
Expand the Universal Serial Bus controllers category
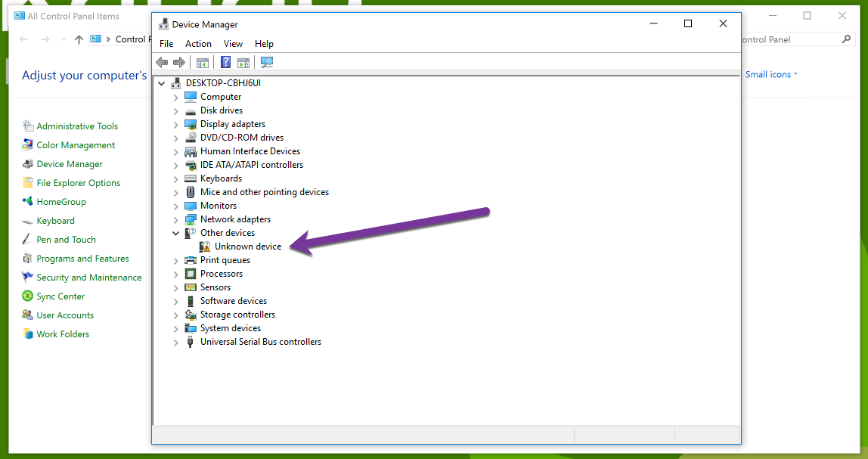(x=175, y=343)
